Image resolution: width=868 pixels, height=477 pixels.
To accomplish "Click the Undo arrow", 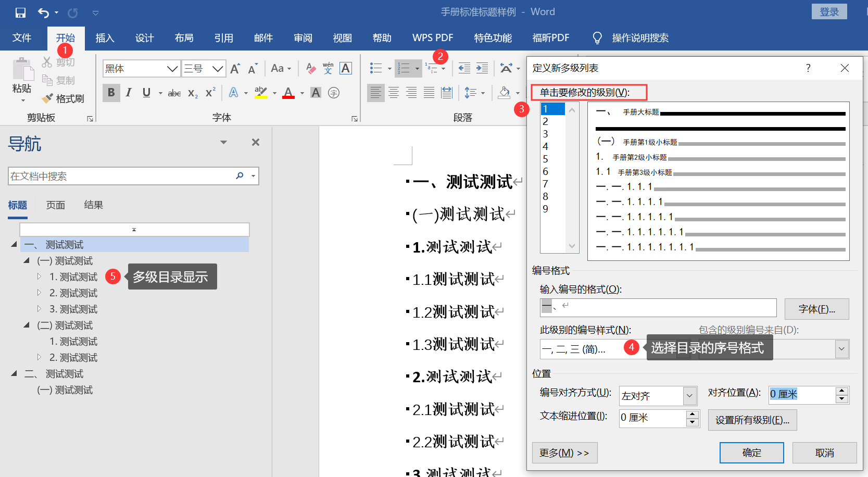I will [44, 12].
